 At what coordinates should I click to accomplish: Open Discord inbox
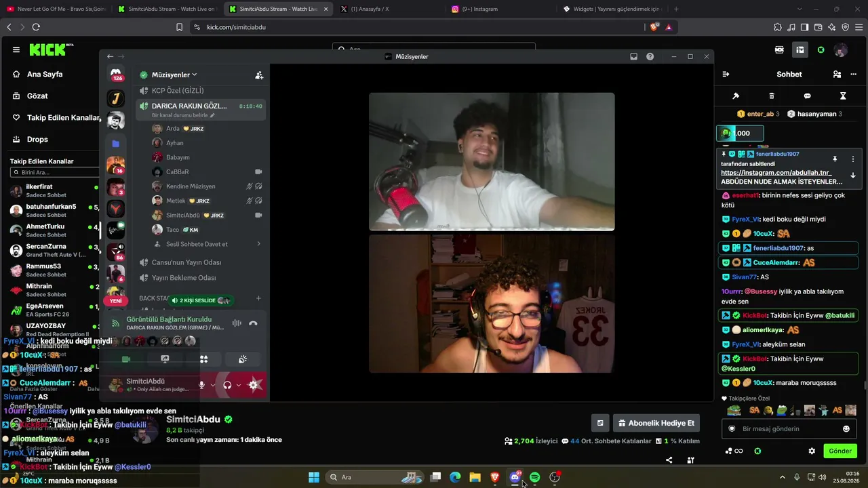click(633, 57)
